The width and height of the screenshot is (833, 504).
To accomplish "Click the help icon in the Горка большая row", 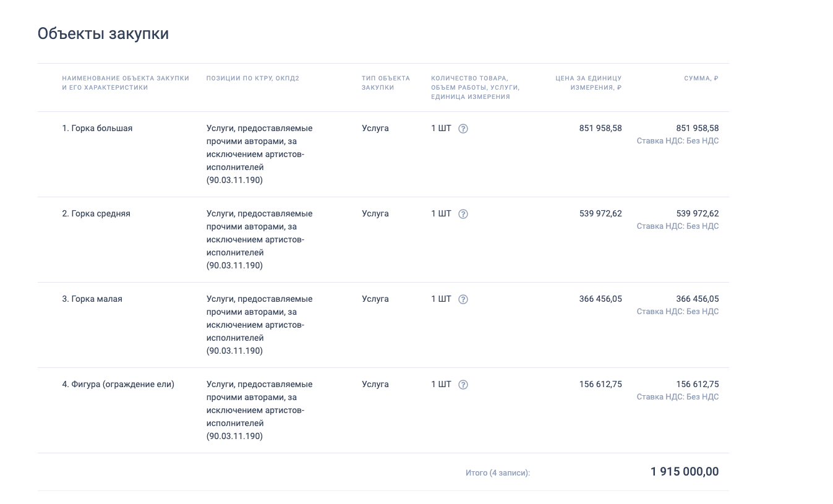I will coord(463,129).
